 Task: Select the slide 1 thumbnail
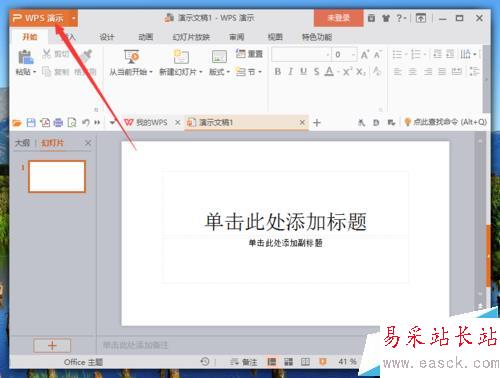[57, 177]
